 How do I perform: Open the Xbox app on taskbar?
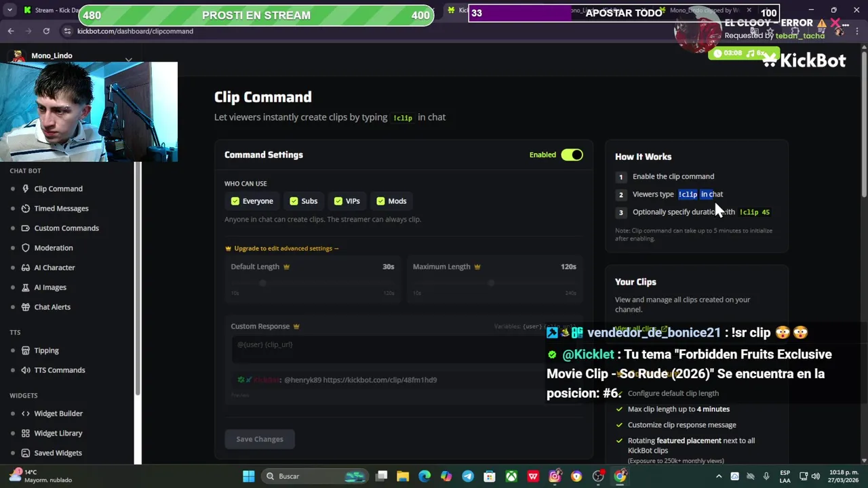[511, 476]
